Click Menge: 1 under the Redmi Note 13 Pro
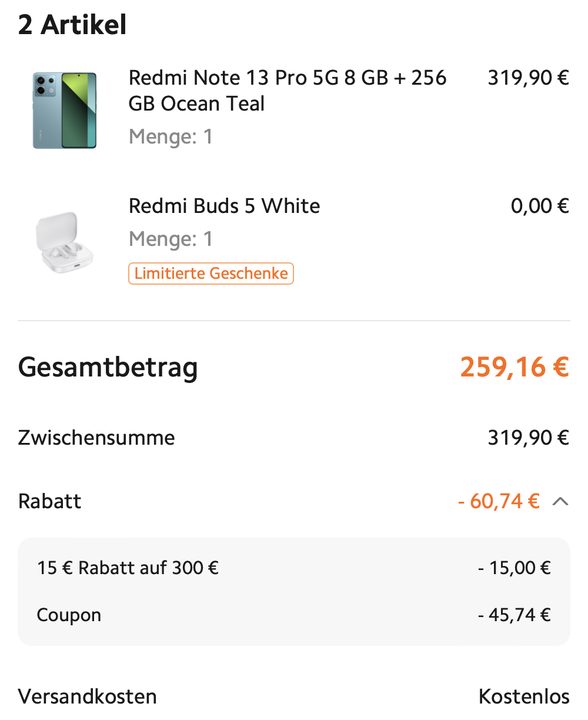Viewport: 588px width, 720px height. point(171,137)
